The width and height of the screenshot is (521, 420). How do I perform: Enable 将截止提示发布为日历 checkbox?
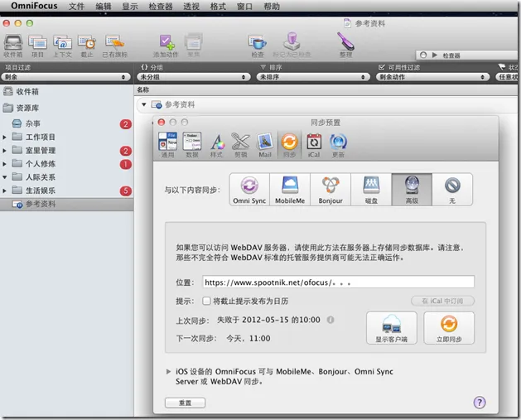pyautogui.click(x=206, y=301)
